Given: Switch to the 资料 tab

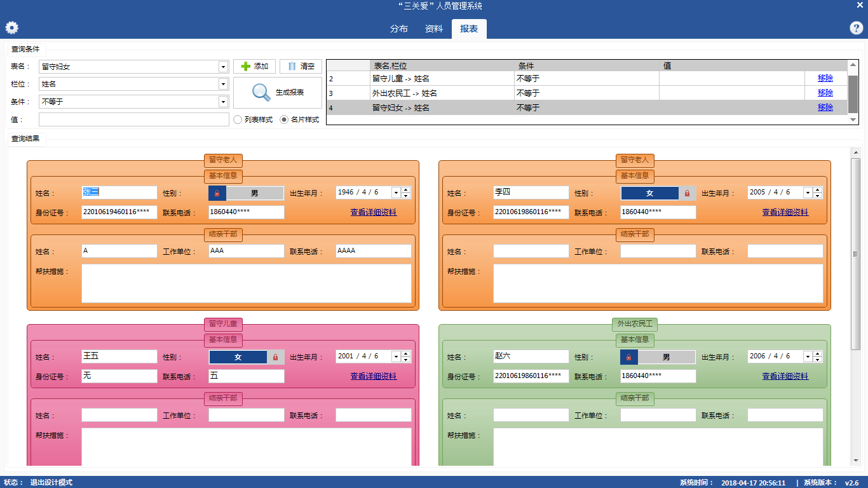Looking at the screenshot, I should [x=434, y=29].
